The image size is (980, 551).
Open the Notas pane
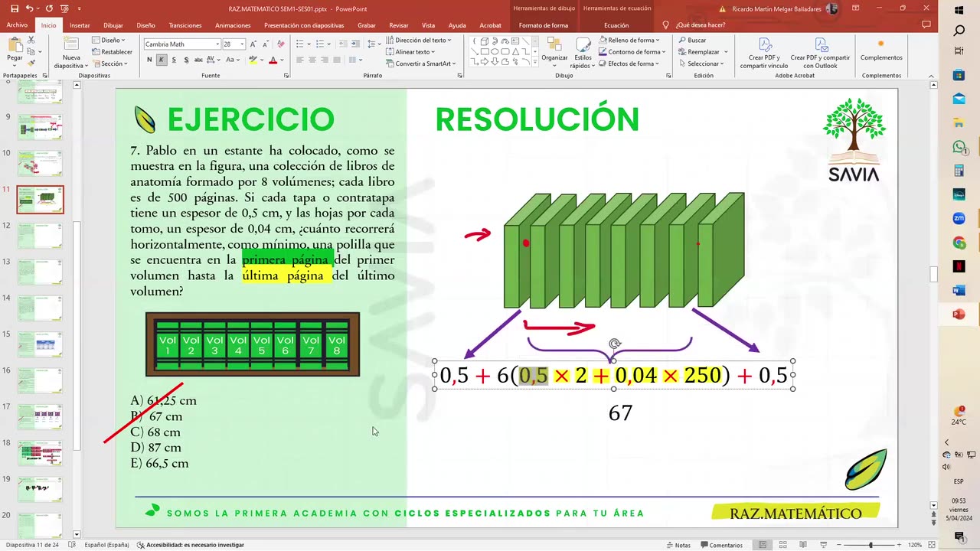[677, 545]
